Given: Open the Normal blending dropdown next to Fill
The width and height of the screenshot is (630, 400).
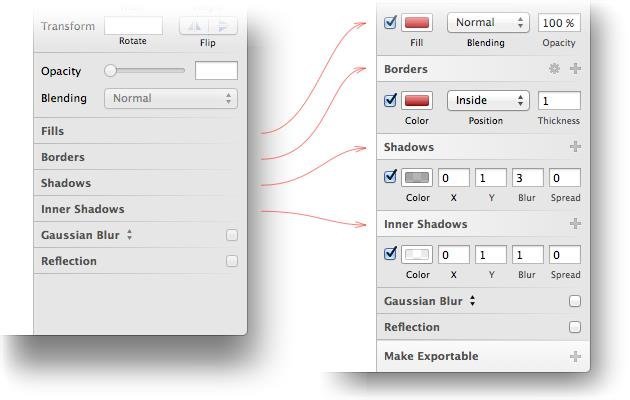Looking at the screenshot, I should coord(488,22).
